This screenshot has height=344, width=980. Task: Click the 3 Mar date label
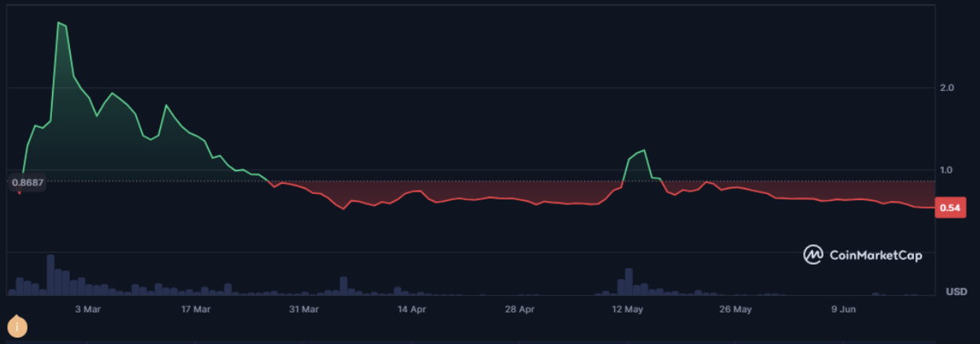click(x=88, y=309)
